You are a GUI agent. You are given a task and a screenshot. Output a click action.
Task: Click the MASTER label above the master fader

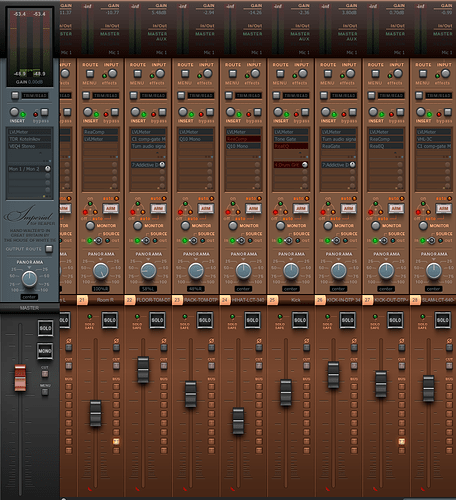29,308
